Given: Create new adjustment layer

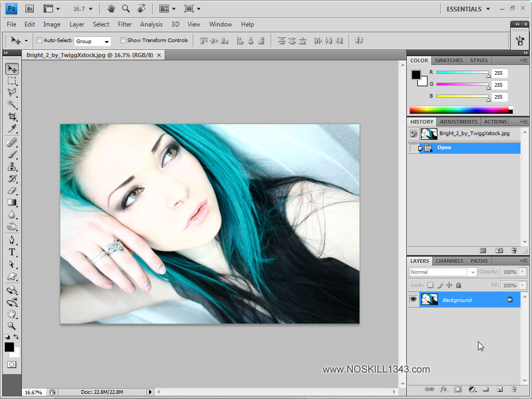Looking at the screenshot, I should 472,389.
